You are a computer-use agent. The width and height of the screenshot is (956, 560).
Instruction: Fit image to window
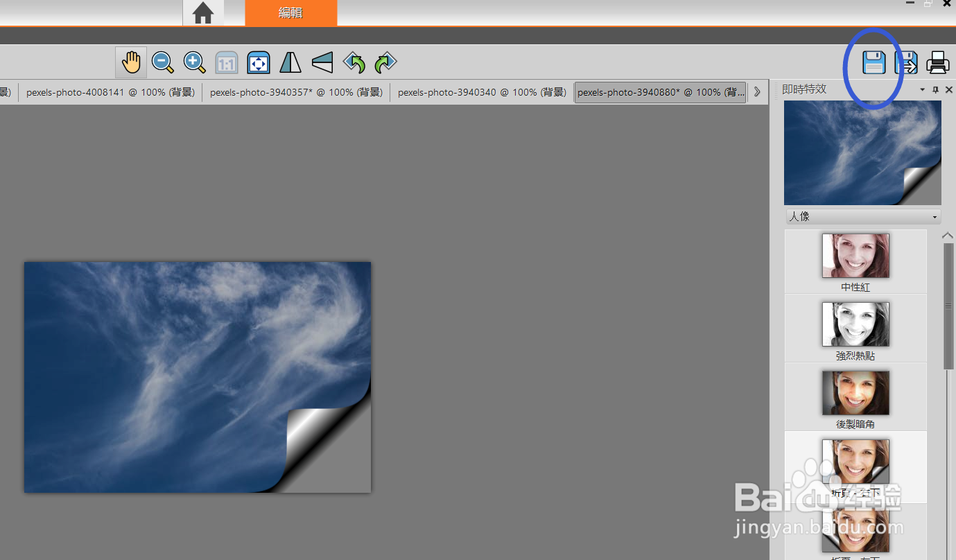coord(259,63)
